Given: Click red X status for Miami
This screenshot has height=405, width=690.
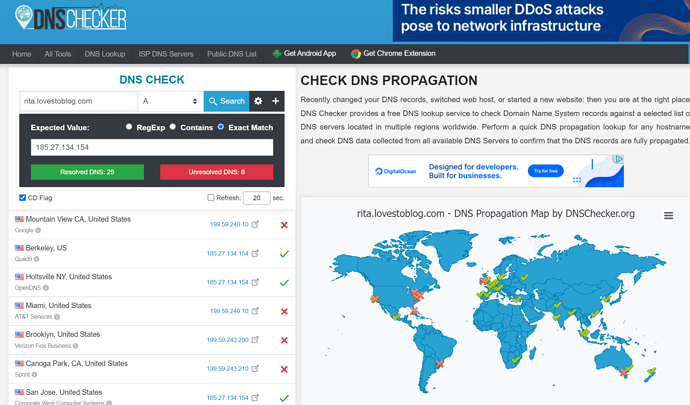Looking at the screenshot, I should click(284, 312).
